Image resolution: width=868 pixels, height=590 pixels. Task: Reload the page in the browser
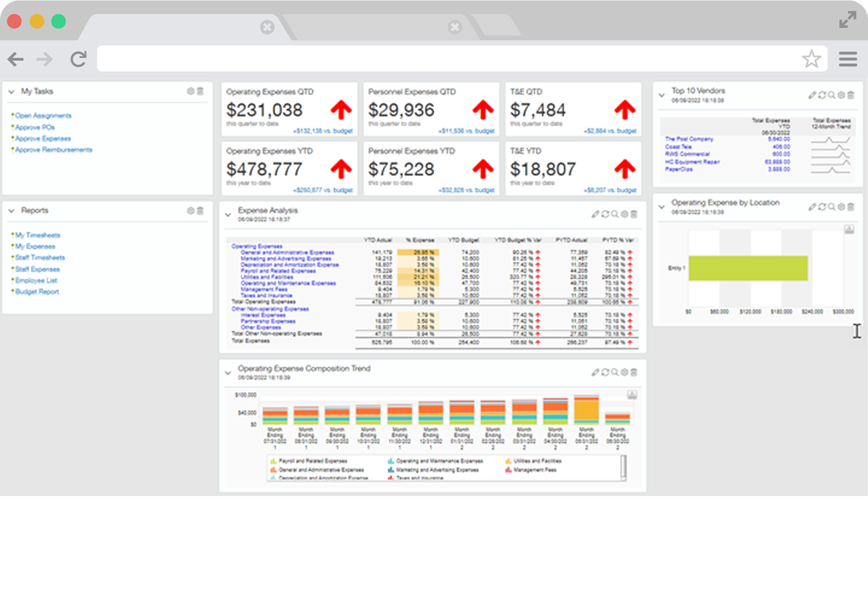click(x=78, y=59)
